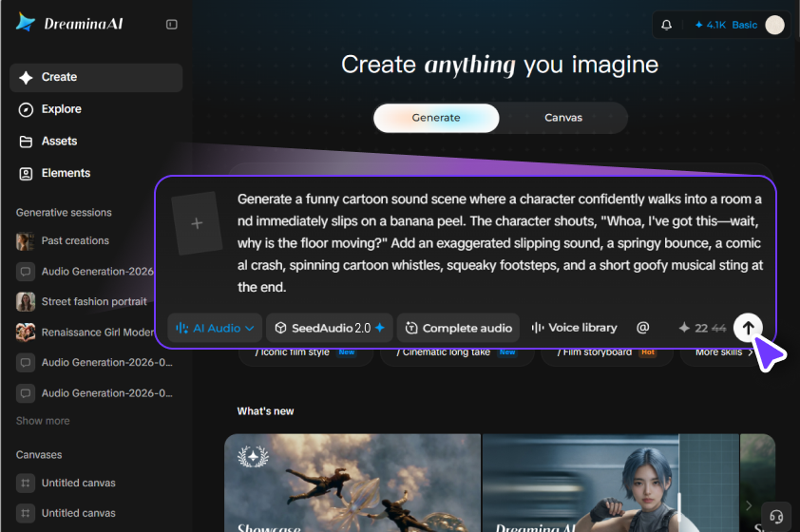Viewport: 800px width, 532px height.
Task: Switch to the Canvas tab
Action: 563,118
